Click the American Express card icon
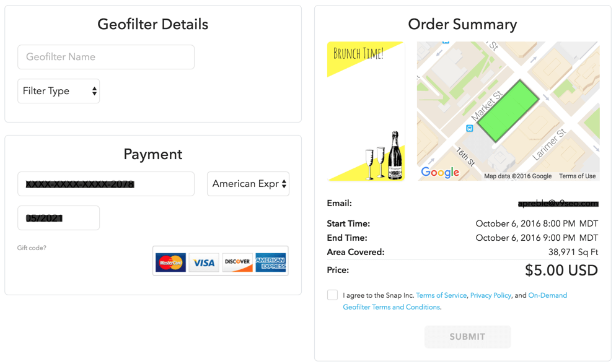The image size is (616, 364). click(271, 262)
